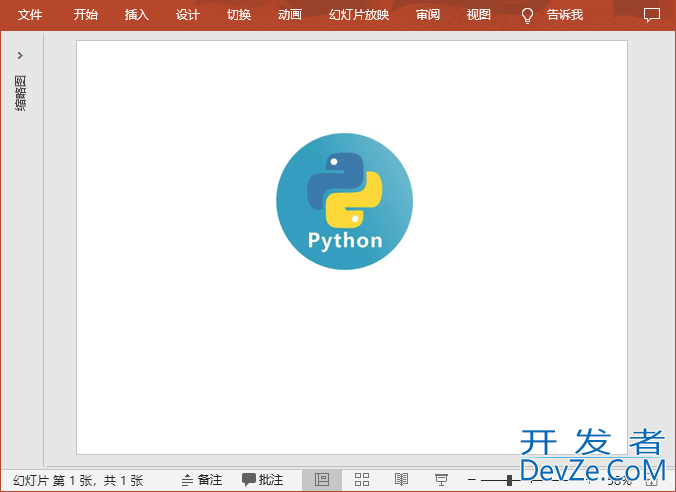Click the 告诉我 search box
The width and height of the screenshot is (676, 492).
[565, 15]
